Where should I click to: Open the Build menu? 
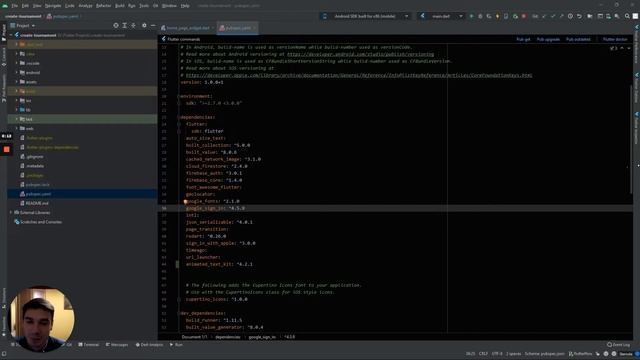tap(120, 6)
